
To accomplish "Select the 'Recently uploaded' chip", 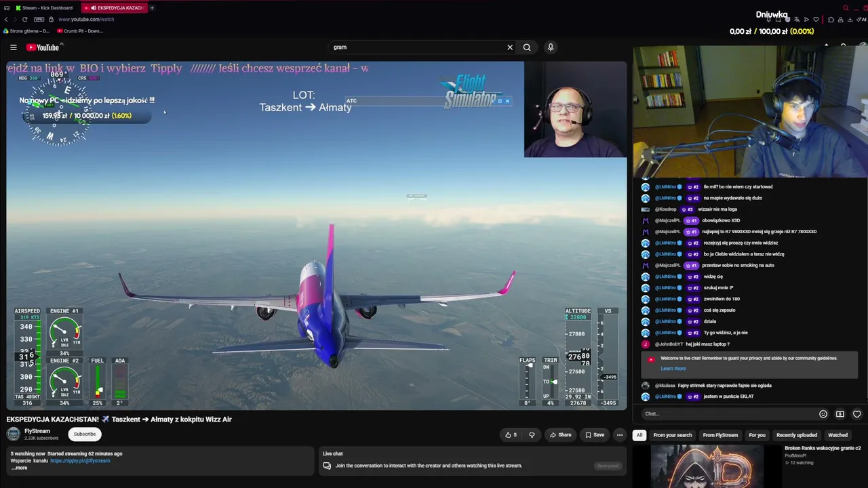I will click(797, 435).
